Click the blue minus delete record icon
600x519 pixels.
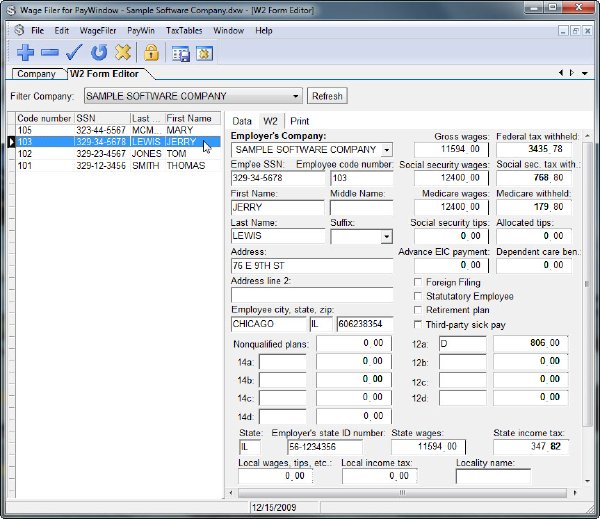pos(50,53)
